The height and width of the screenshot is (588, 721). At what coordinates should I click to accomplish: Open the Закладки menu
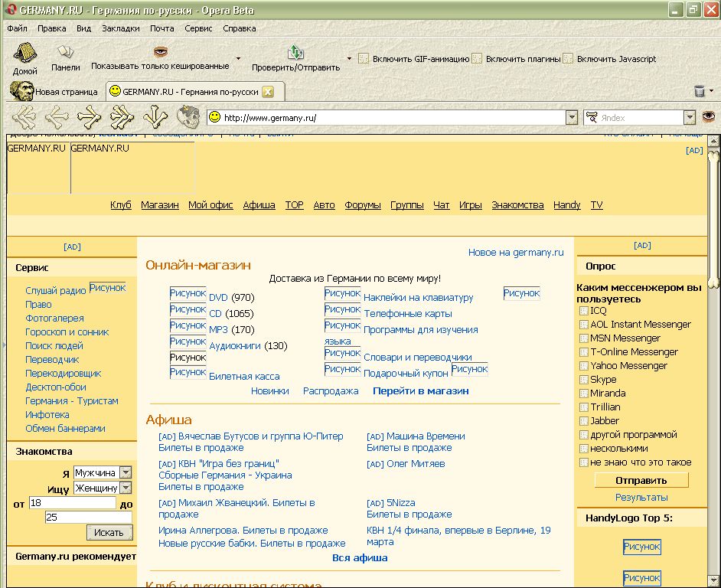pos(120,28)
